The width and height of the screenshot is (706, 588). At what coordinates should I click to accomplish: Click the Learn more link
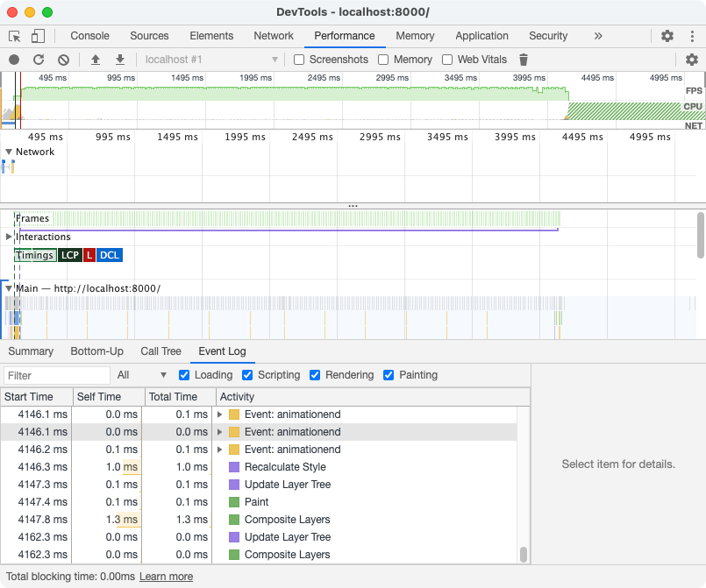(x=166, y=577)
